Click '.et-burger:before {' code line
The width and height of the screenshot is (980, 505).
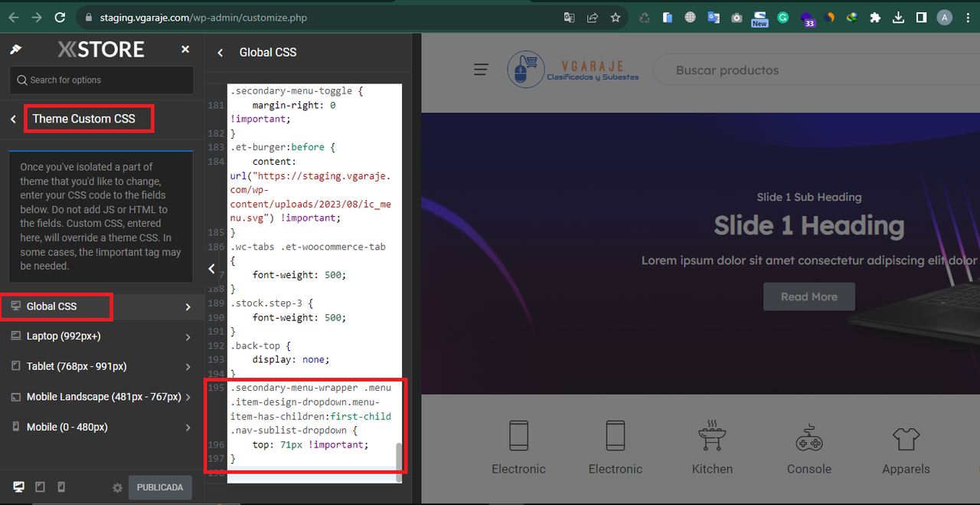(283, 147)
